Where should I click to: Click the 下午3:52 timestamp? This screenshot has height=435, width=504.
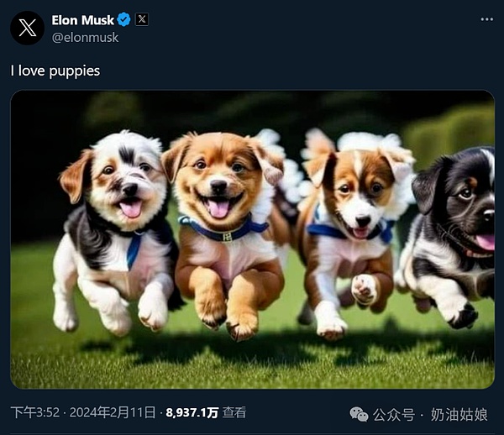(35, 412)
